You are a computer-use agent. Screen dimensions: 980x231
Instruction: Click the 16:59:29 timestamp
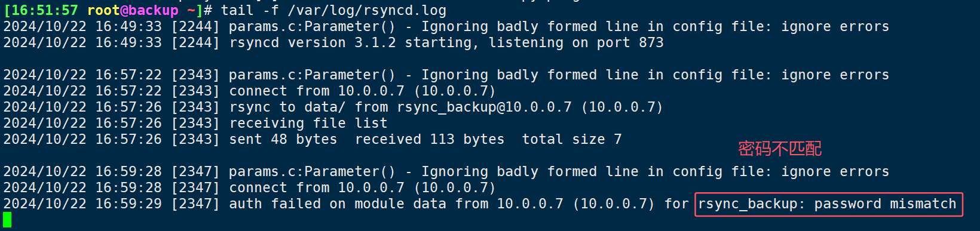[x=128, y=204]
